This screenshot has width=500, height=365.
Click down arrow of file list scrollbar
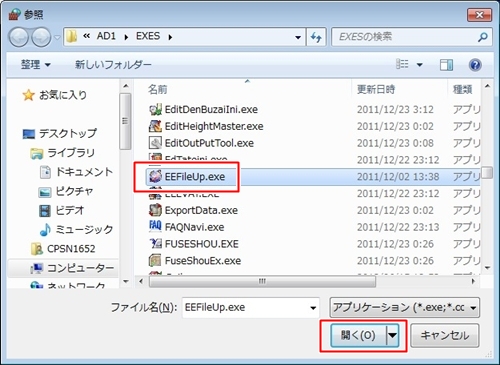point(487,268)
